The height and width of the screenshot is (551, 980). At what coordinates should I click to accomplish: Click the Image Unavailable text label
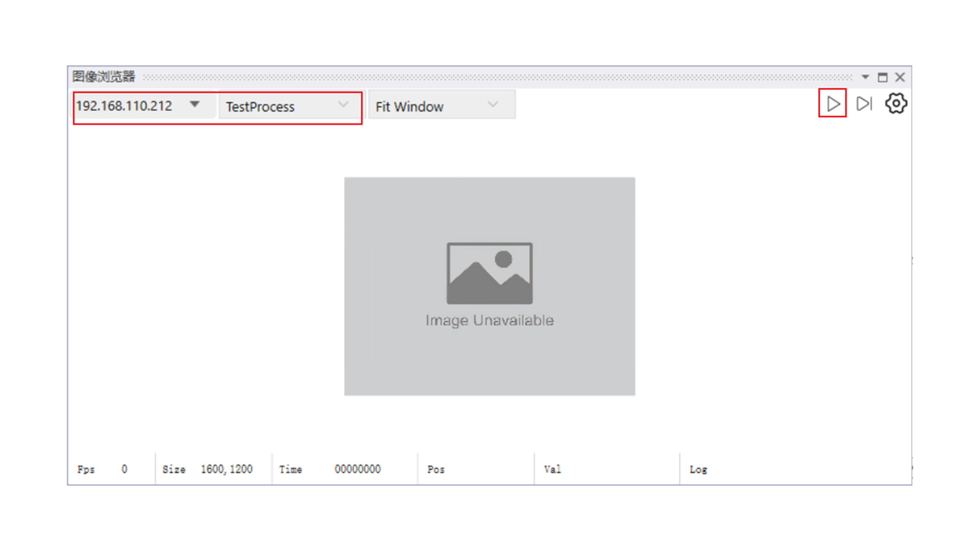click(x=489, y=320)
